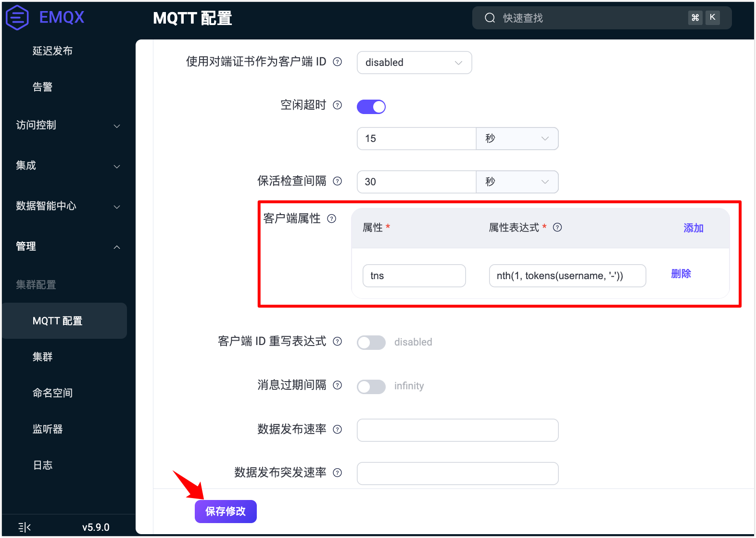Enable the 客户端 ID 重写表达式 toggle

point(371,342)
